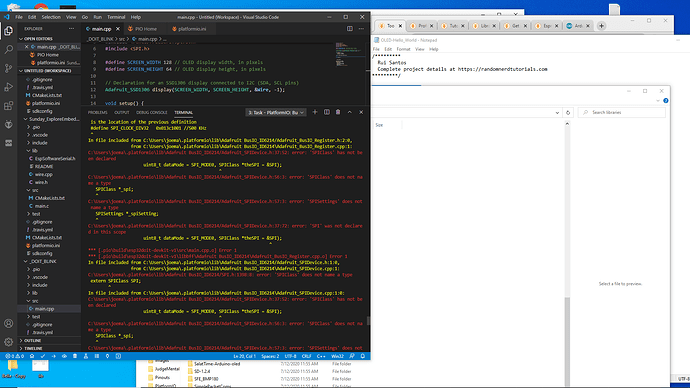Close main.cpp entry in Open Editors list
Image resolution: width=690 pixels, height=388 pixels.
[x=26, y=47]
